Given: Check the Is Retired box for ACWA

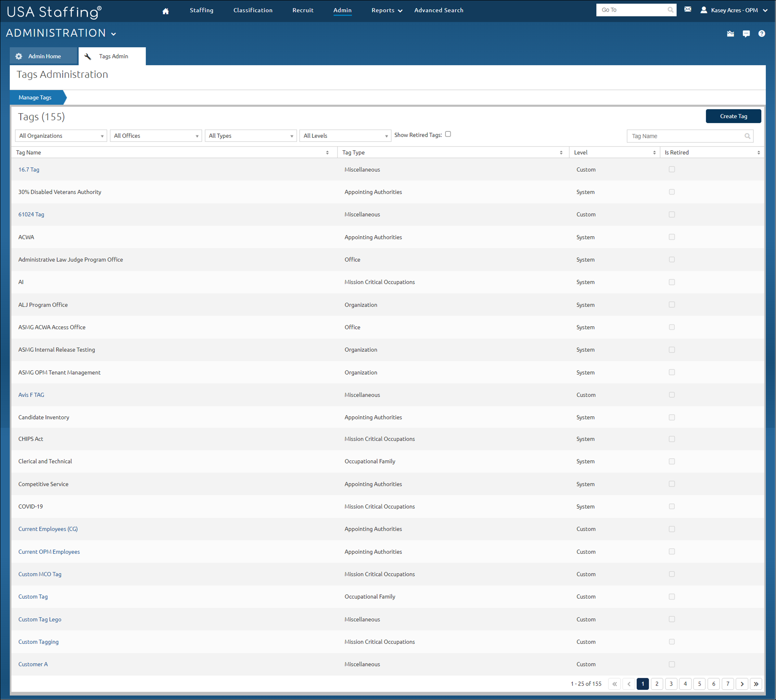Looking at the screenshot, I should pos(672,237).
